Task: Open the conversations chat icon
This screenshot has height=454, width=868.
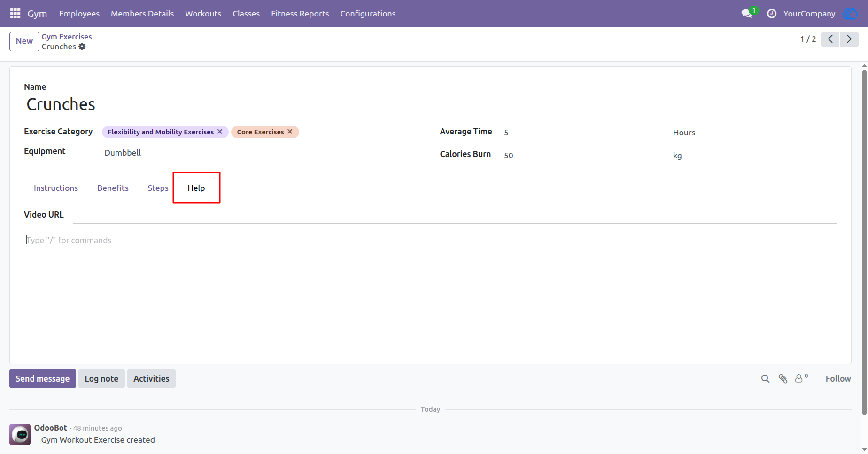Action: click(x=747, y=14)
